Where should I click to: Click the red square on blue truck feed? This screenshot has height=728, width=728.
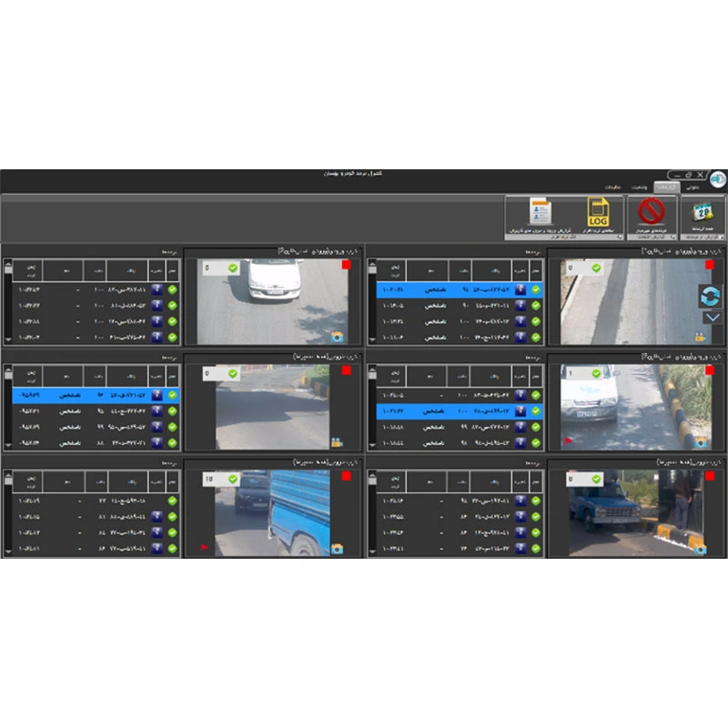coord(347,476)
